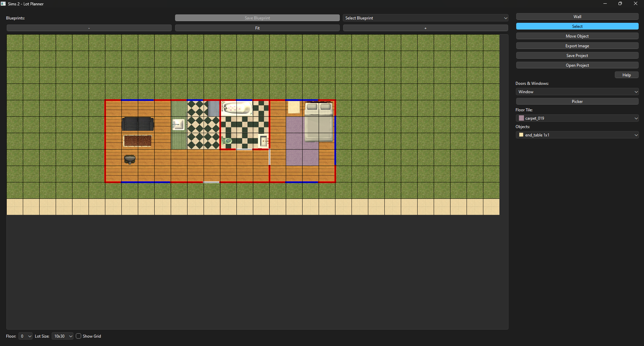The image size is (644, 346).
Task: Select the double bed in the bedroom
Action: (x=319, y=121)
